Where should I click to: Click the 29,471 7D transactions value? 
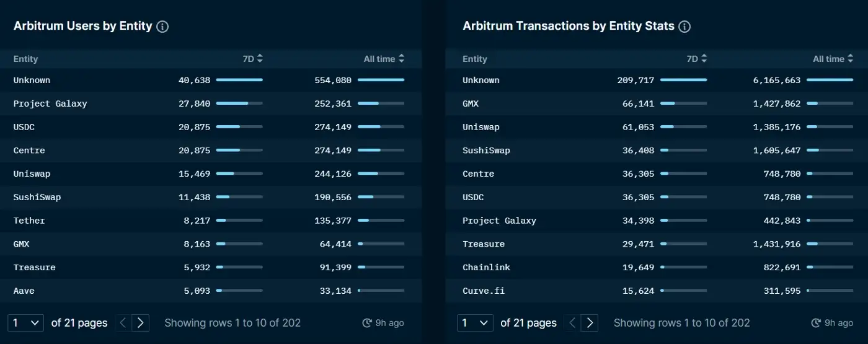coord(638,244)
